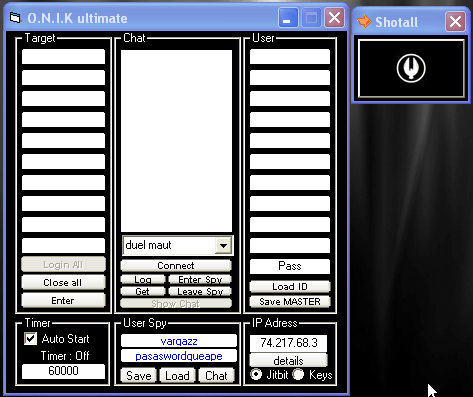Click the first Target input field
The image size is (473, 397).
[63, 57]
